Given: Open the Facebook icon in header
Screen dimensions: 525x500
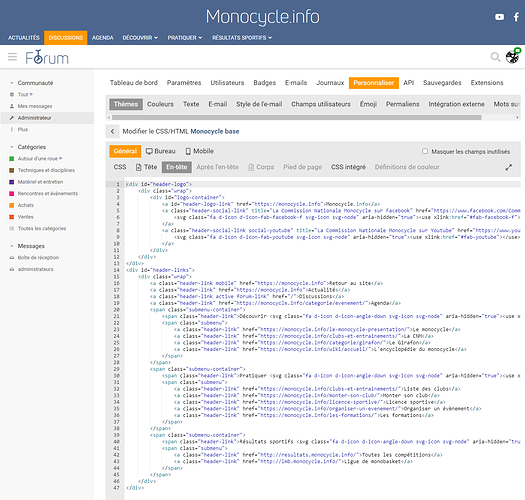Looking at the screenshot, I should [x=516, y=17].
